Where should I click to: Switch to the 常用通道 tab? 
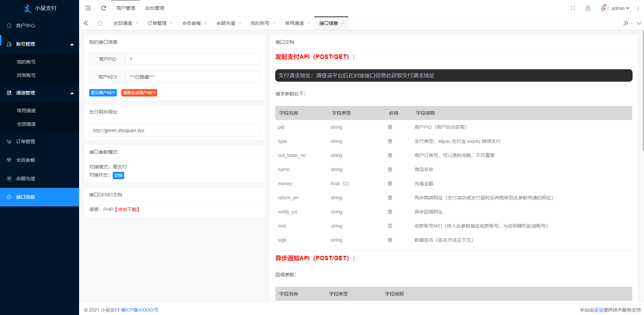coord(294,23)
